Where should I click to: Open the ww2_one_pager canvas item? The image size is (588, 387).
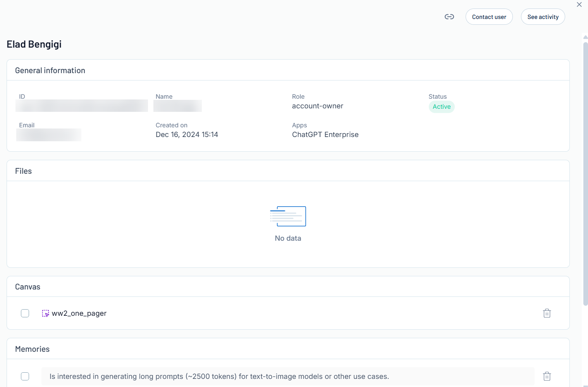tap(79, 313)
